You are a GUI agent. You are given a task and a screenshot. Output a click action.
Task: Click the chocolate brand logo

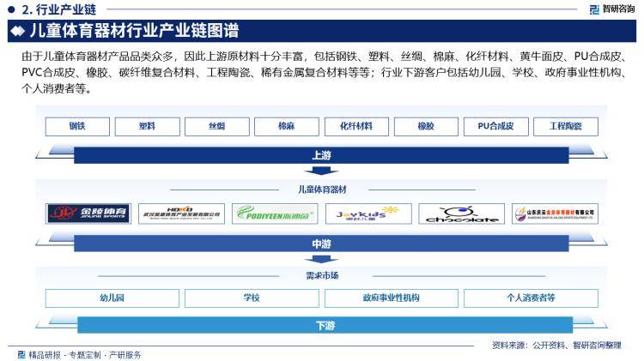462,214
